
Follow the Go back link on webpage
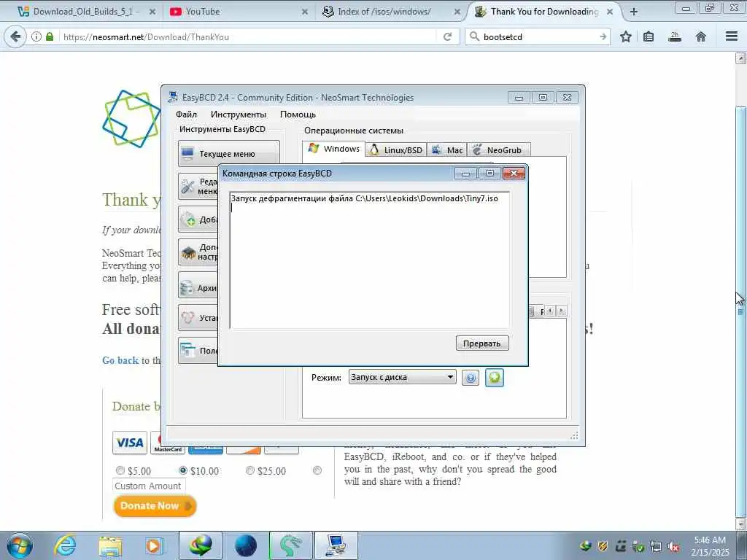click(120, 360)
